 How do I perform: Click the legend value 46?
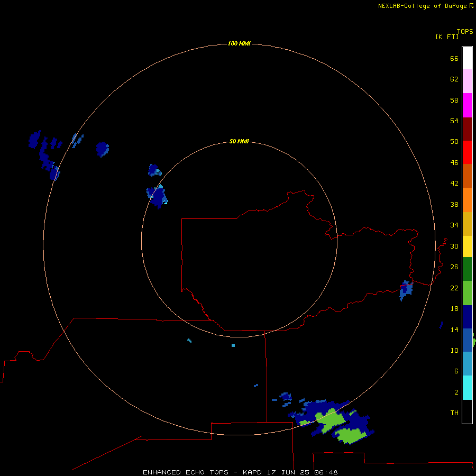454,163
